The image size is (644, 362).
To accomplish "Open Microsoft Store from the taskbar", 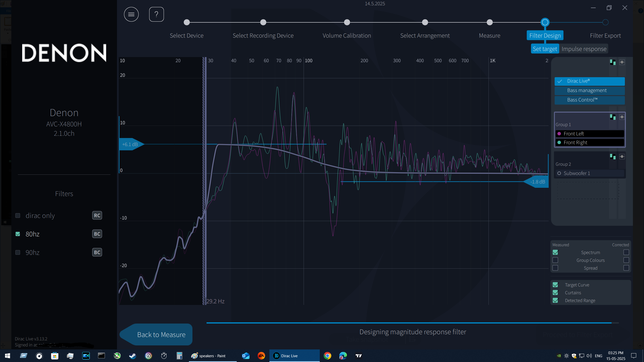I will (x=55, y=356).
